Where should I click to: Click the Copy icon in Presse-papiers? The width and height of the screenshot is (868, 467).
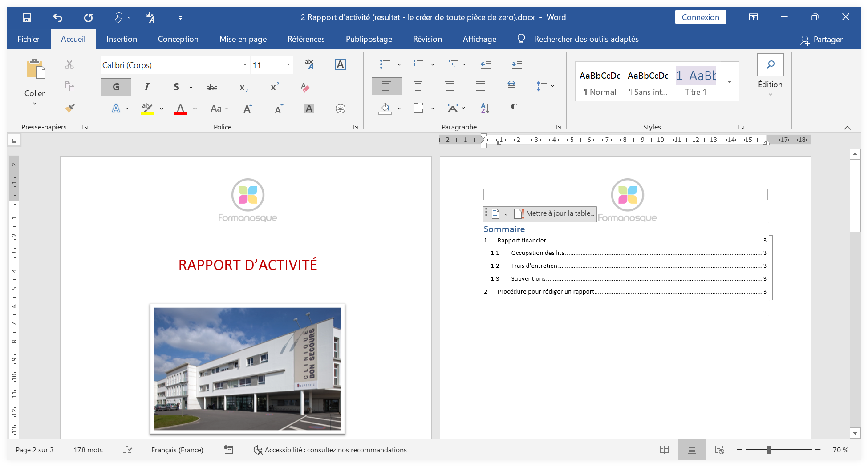tap(69, 86)
